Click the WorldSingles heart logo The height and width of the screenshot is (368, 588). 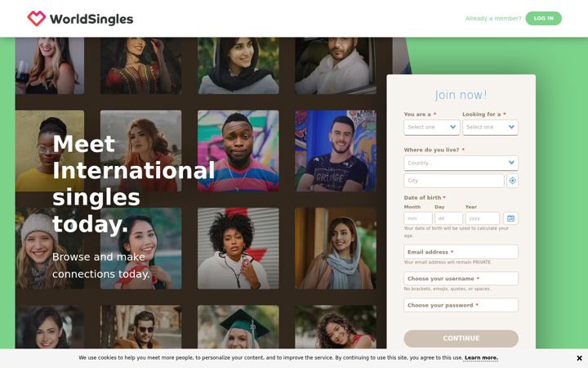(x=37, y=18)
